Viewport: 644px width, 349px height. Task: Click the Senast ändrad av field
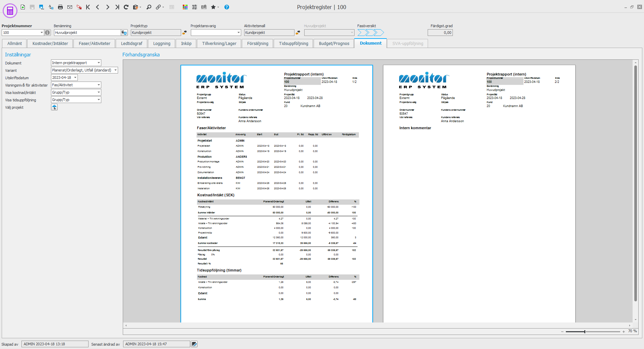pyautogui.click(x=156, y=344)
